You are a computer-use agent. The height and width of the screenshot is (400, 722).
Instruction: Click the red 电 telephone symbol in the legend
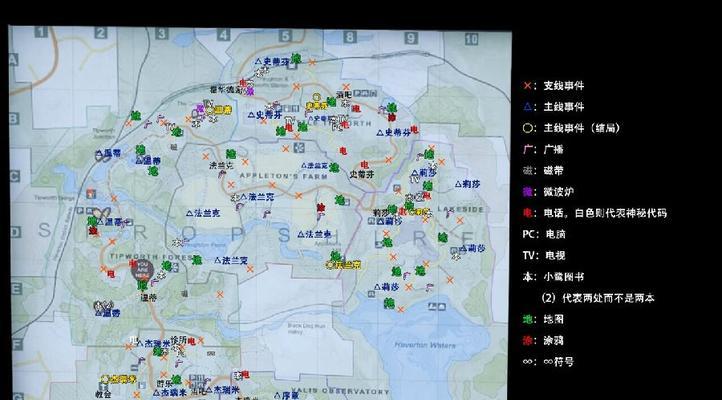pyautogui.click(x=527, y=213)
